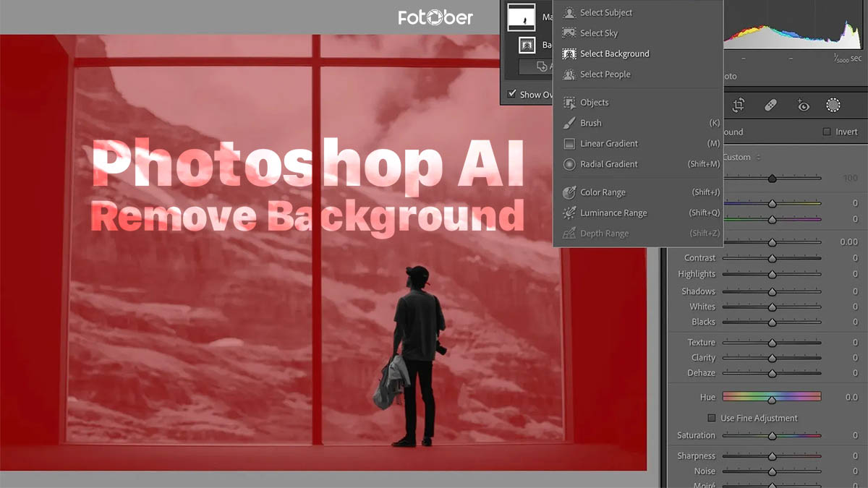Choose Luminance Range menu entry
The image size is (868, 488).
point(613,213)
